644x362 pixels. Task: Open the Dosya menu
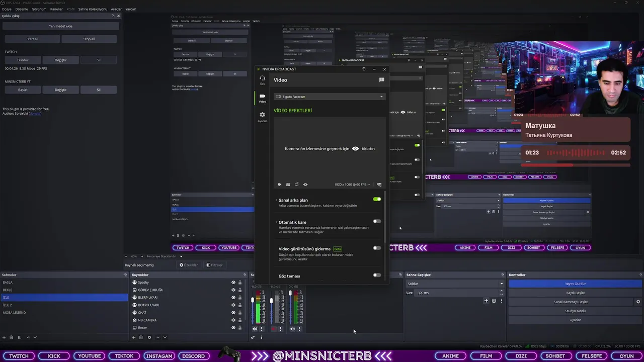7,9
